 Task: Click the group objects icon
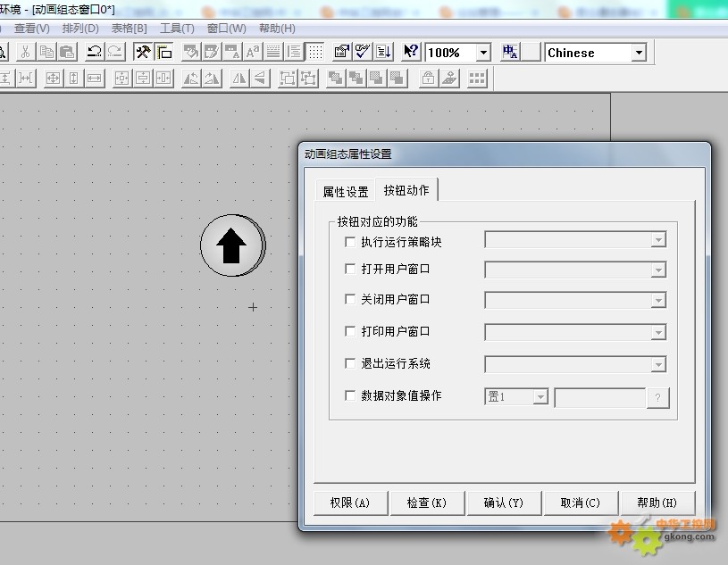(x=288, y=79)
